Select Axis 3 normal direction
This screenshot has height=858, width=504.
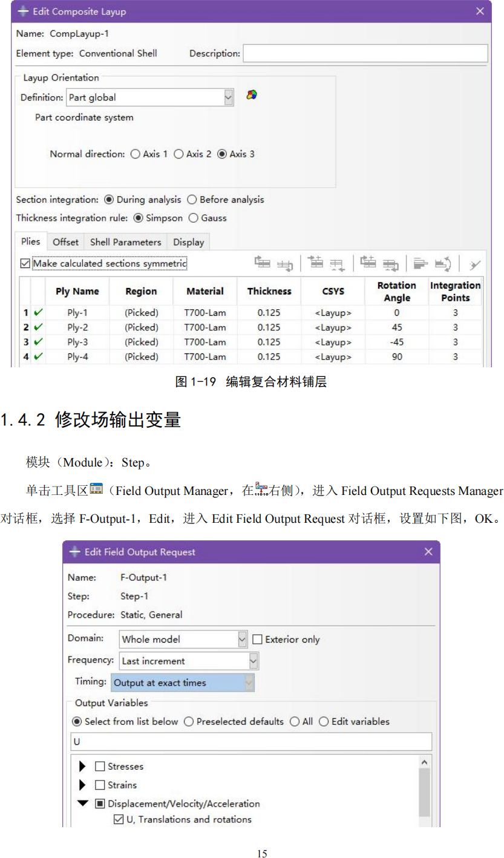pyautogui.click(x=222, y=154)
